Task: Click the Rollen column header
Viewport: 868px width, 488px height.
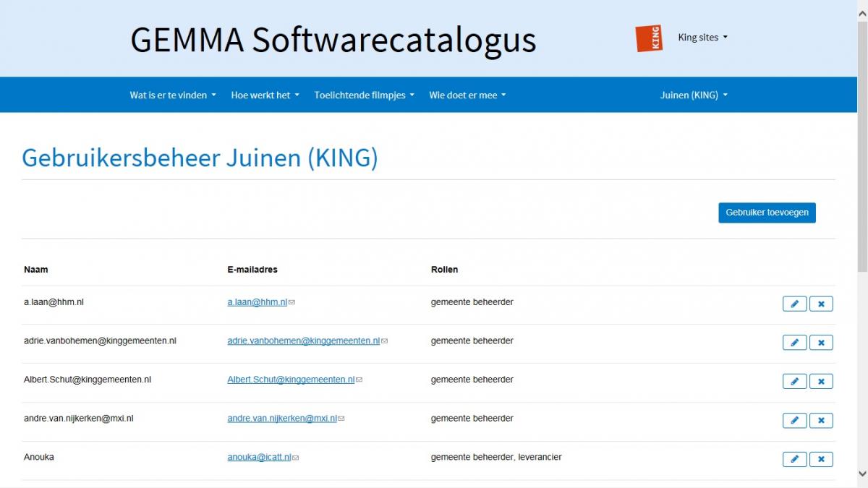Action: point(444,270)
